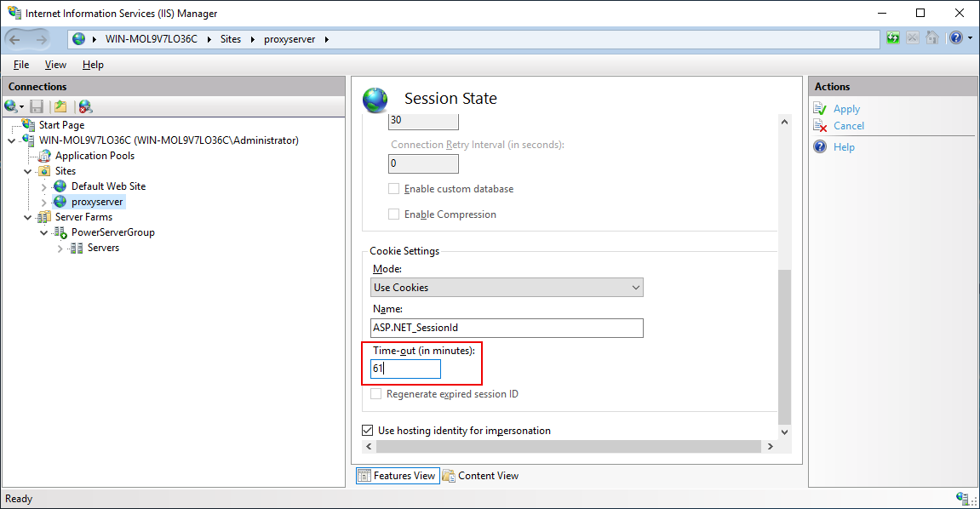Collapse the Sites tree node
This screenshot has width=980, height=509.
27,171
